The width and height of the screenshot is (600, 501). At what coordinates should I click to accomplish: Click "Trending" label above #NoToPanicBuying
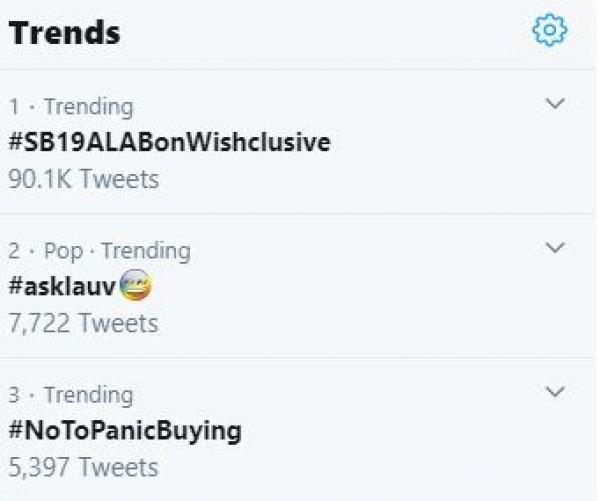coord(88,394)
